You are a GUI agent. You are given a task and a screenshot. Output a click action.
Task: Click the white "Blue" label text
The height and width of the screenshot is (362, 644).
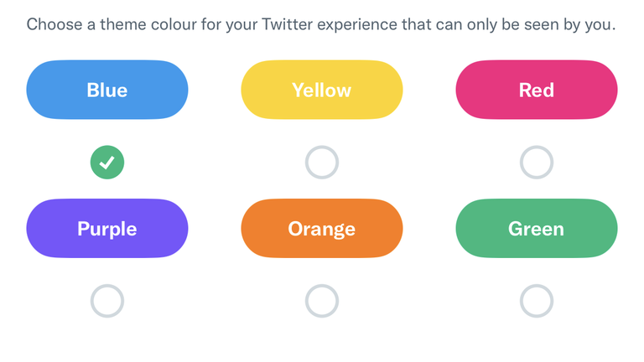pyautogui.click(x=107, y=90)
